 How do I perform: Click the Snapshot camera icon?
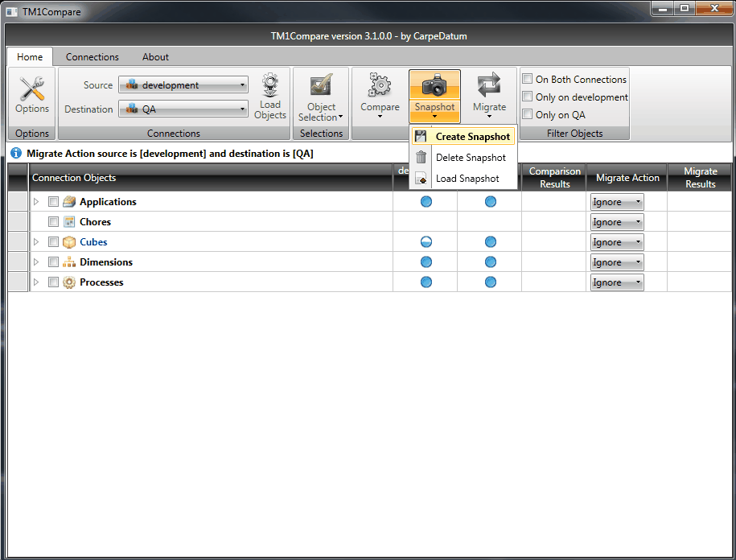(434, 85)
